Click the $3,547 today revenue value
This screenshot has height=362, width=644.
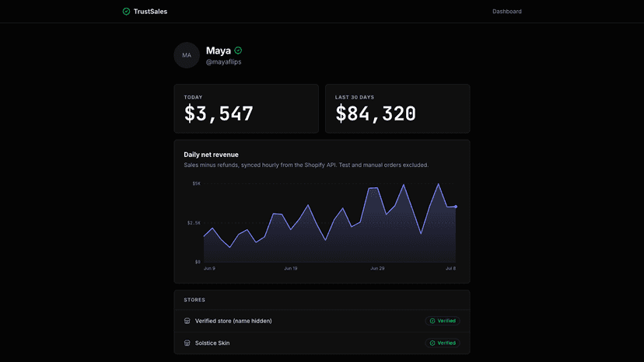[219, 113]
